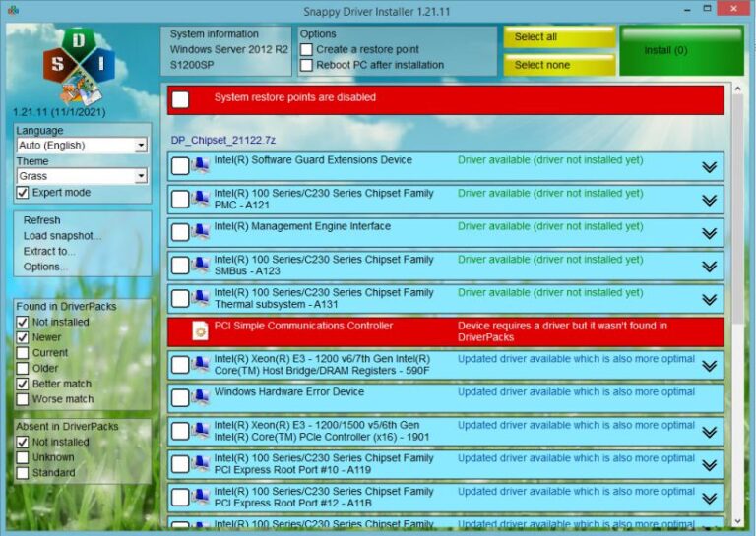This screenshot has height=536, width=756.
Task: Click device icon for Windows Hardware Error Device
Action: (200, 398)
